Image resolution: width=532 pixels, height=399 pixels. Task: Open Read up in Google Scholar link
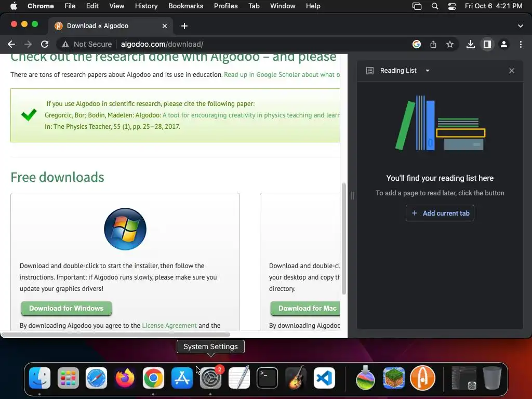[x=282, y=75]
